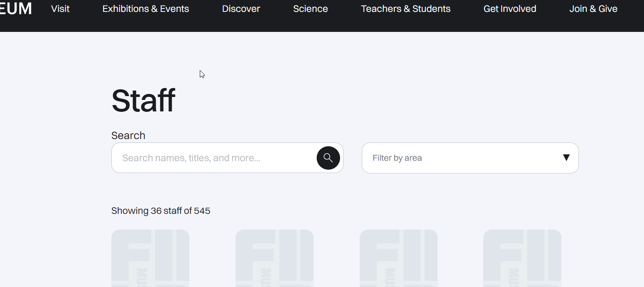Click the Staff page heading
Image resolution: width=644 pixels, height=287 pixels.
point(143,101)
